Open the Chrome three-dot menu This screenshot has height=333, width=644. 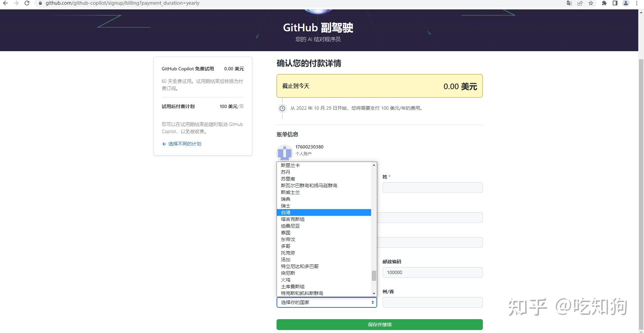[x=637, y=3]
